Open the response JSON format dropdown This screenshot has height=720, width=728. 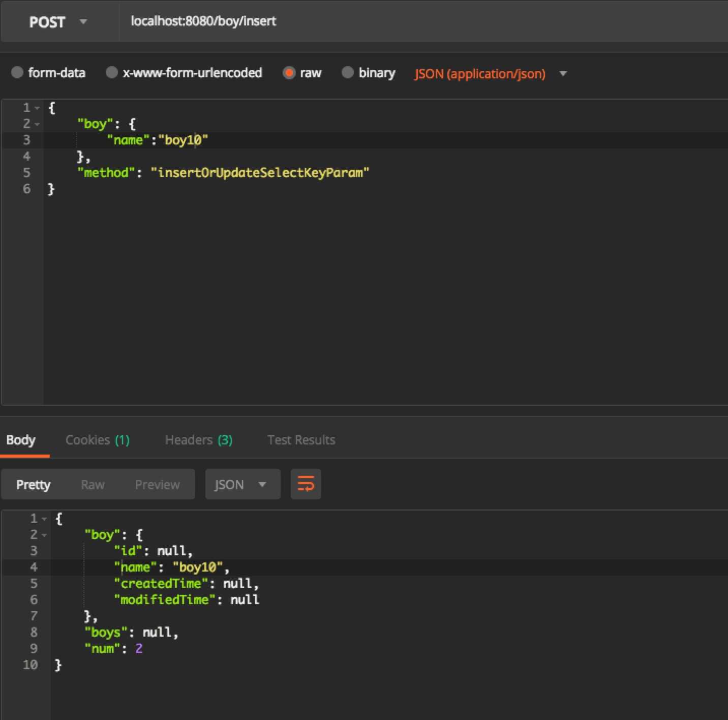(242, 485)
